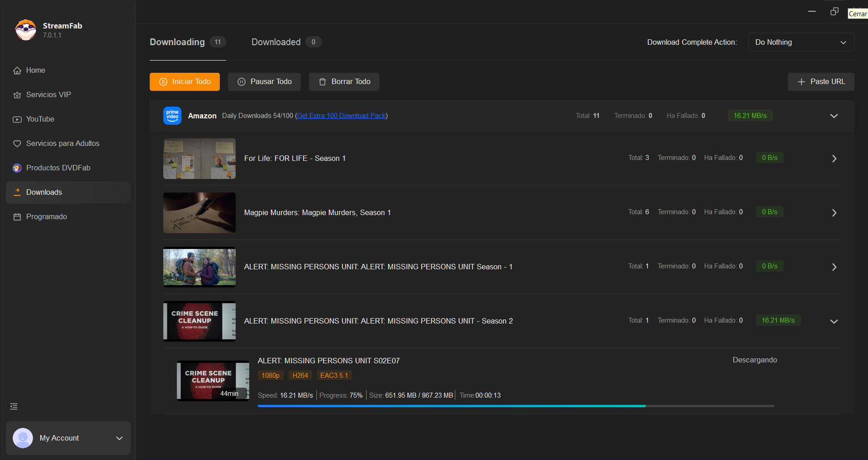Expand For Life Season 1 episodes
The height and width of the screenshot is (460, 868).
coord(834,159)
